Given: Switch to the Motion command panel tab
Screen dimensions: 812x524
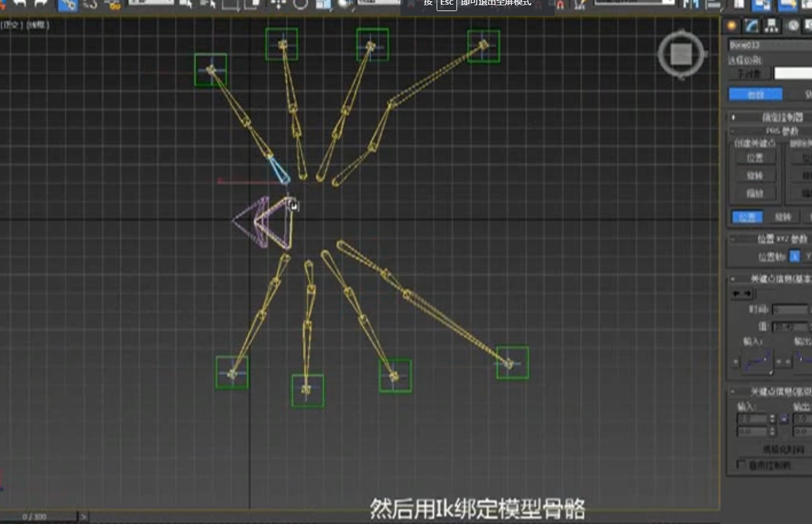Looking at the screenshot, I should point(793,25).
